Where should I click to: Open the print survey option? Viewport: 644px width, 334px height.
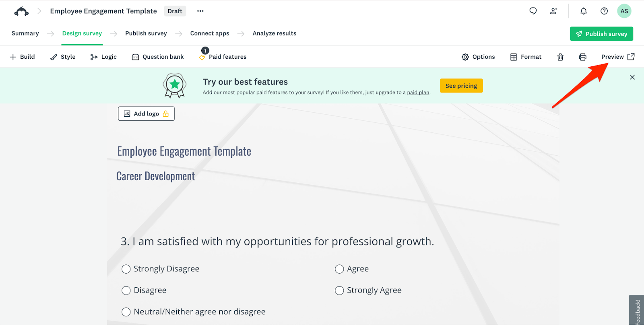point(582,57)
